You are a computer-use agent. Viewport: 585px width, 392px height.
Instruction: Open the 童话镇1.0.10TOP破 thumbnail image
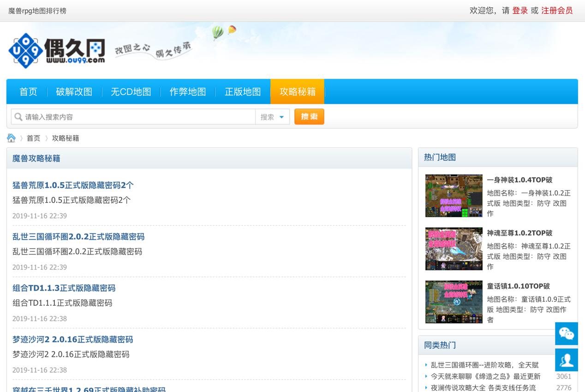tap(454, 302)
